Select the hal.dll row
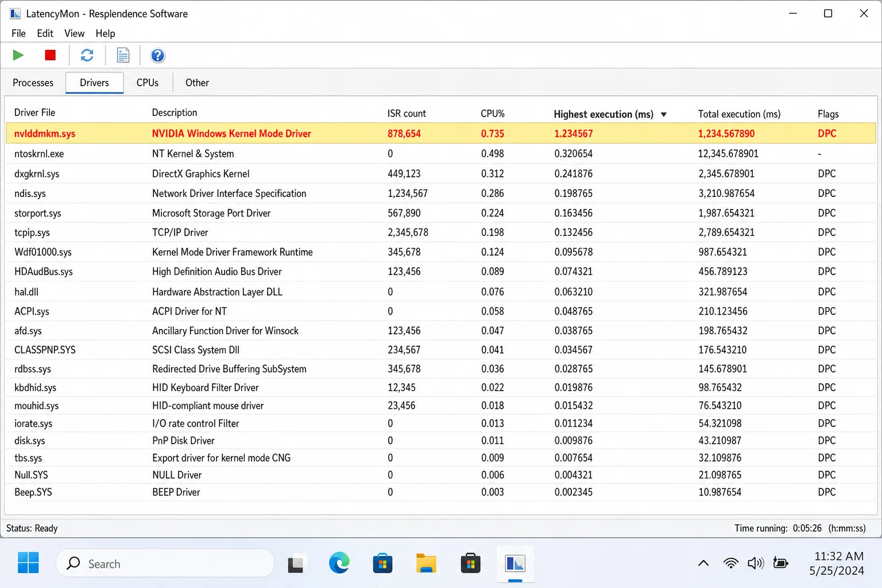Viewport: 882px width, 588px height. (x=440, y=291)
